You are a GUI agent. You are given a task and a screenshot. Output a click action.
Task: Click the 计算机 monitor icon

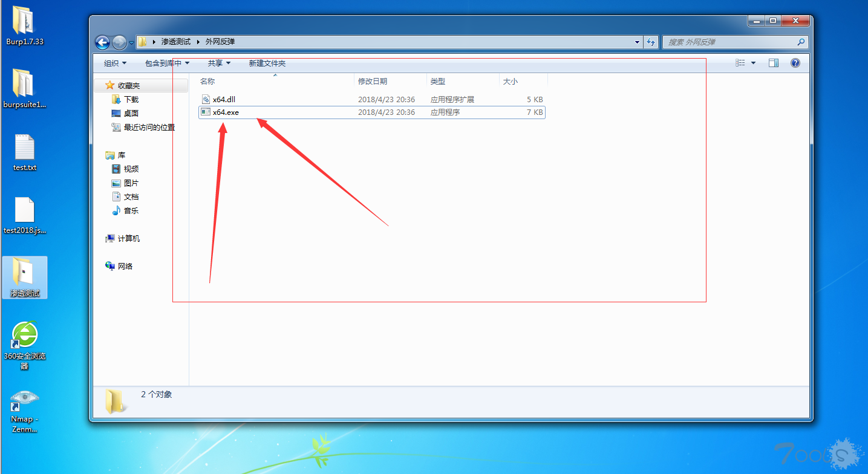110,238
